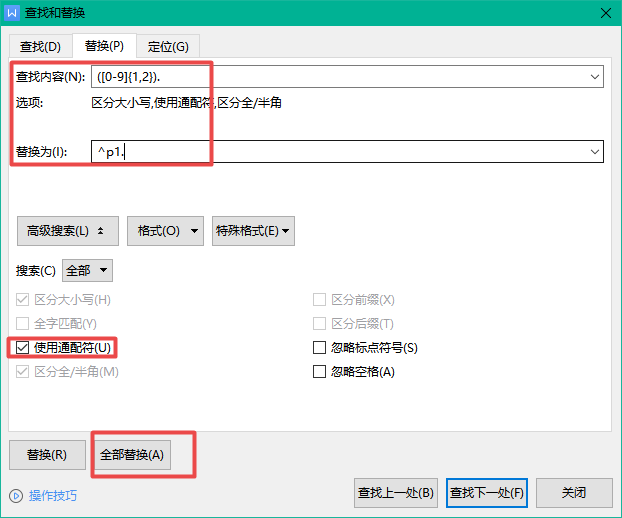Open the 替换为 dropdown arrow
The height and width of the screenshot is (518, 622).
595,151
